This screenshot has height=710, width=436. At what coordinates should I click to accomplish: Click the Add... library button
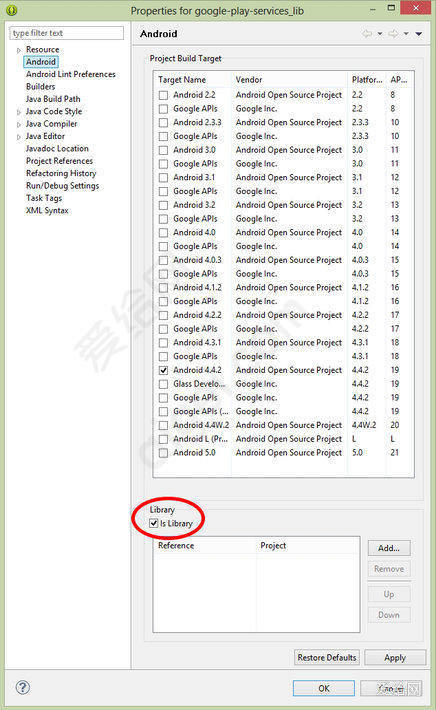click(x=389, y=548)
